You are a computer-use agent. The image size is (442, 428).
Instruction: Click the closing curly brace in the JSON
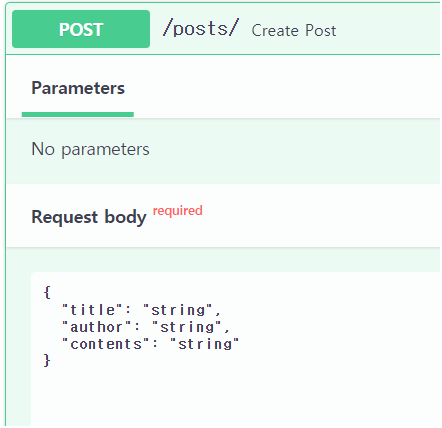click(47, 361)
